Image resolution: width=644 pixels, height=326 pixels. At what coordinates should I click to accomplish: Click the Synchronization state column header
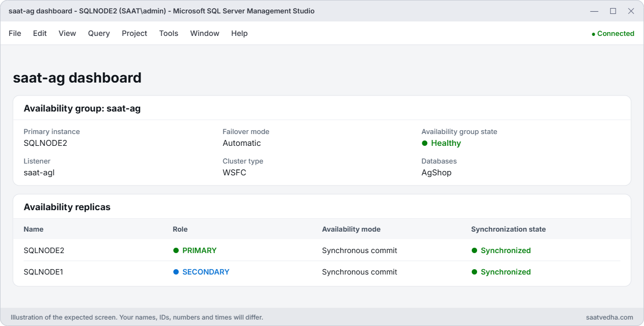click(508, 229)
